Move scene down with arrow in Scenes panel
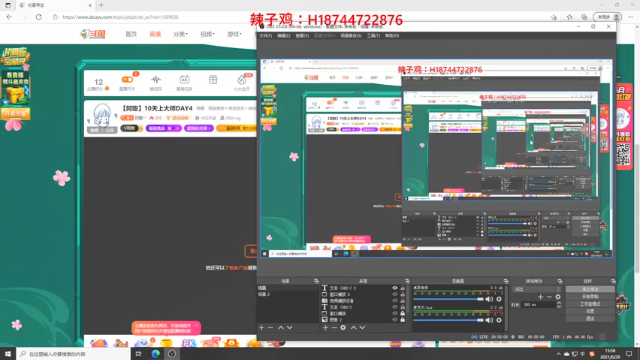Viewport: 640px width, 360px height. click(x=289, y=327)
